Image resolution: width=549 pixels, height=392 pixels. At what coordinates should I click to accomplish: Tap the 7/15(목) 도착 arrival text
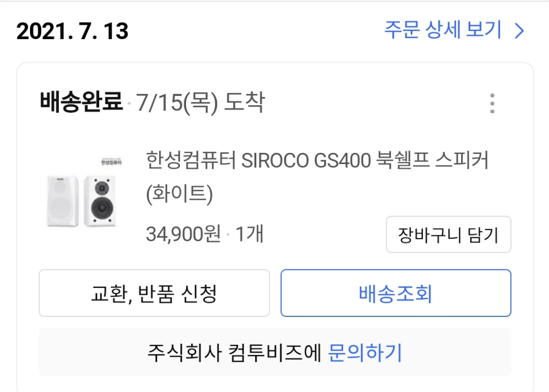point(201,102)
